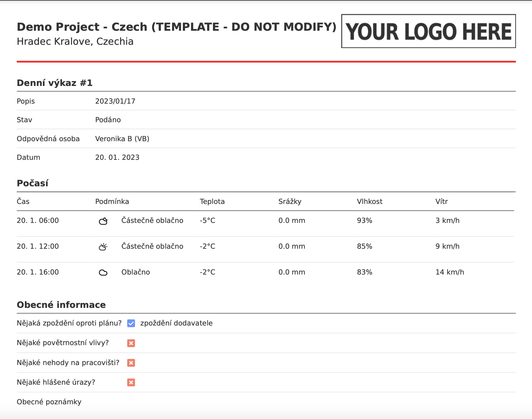Click the YOUR LOGO HERE image
Viewport: 532px width, 419px height.
click(x=429, y=31)
